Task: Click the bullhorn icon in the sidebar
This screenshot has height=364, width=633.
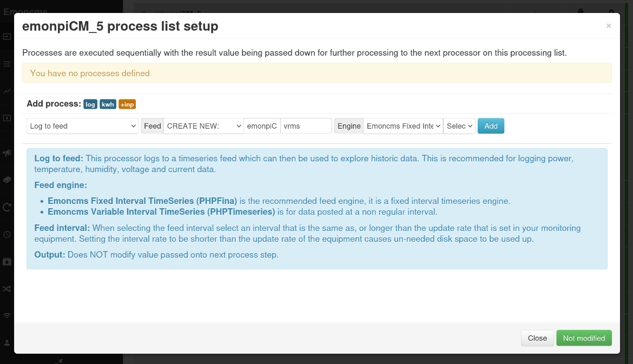Action: [6, 153]
